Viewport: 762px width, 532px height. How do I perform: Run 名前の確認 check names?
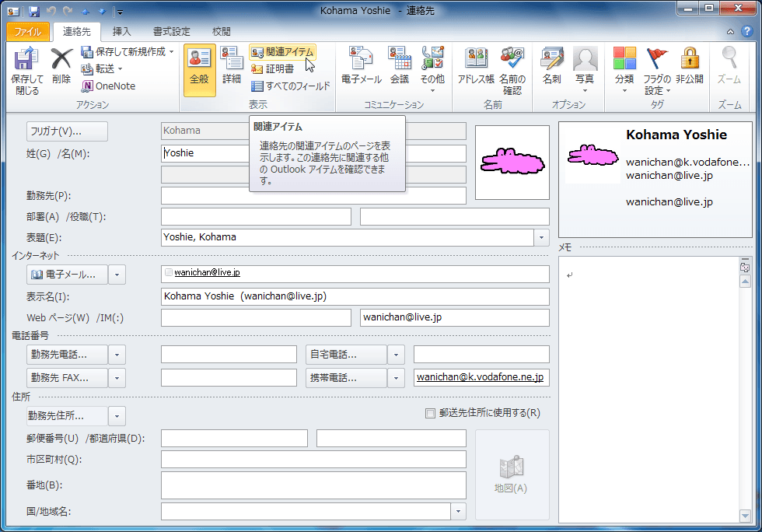coord(512,71)
